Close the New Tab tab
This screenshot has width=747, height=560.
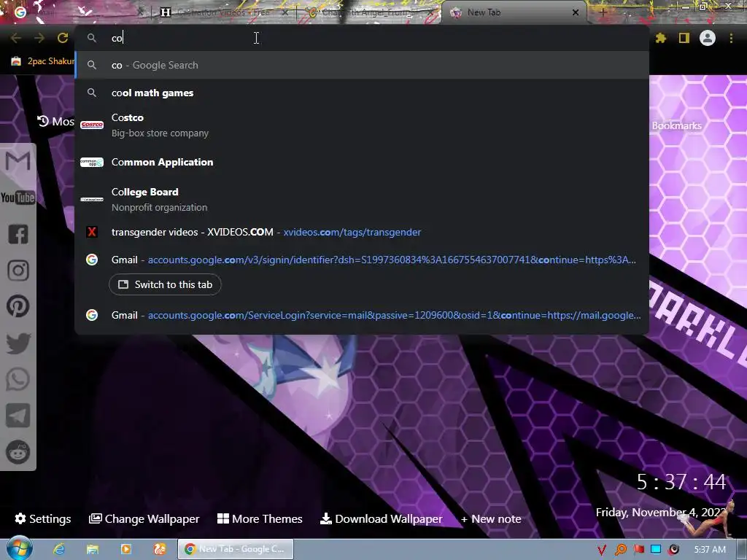pyautogui.click(x=576, y=13)
